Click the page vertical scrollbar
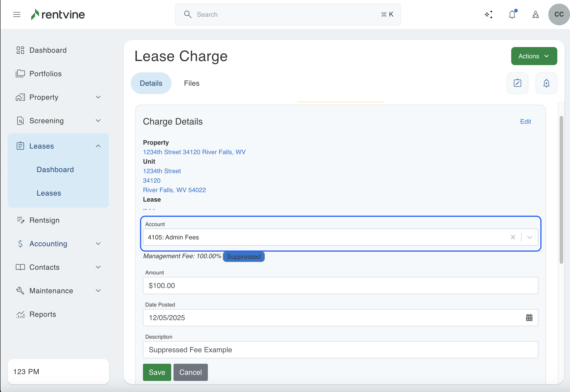The width and height of the screenshot is (570, 392). point(561,190)
